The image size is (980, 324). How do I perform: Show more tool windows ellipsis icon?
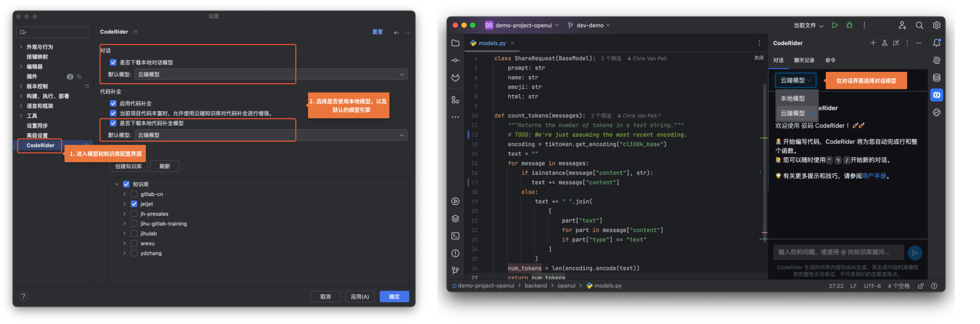tap(455, 117)
